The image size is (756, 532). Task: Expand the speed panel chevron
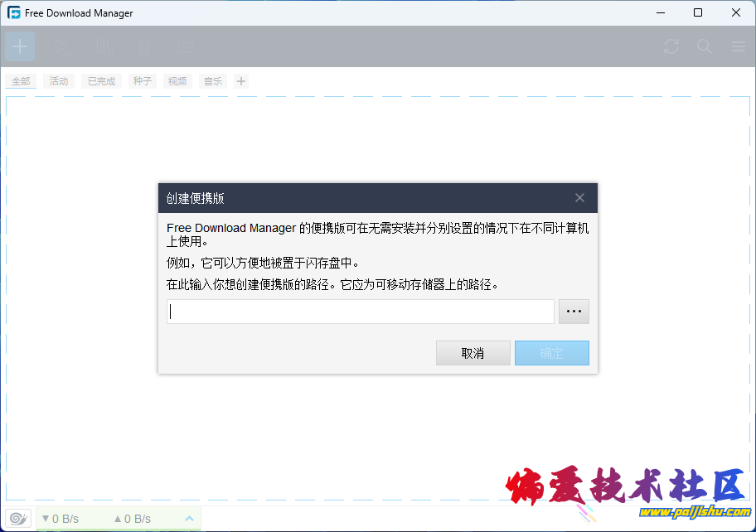tap(189, 519)
